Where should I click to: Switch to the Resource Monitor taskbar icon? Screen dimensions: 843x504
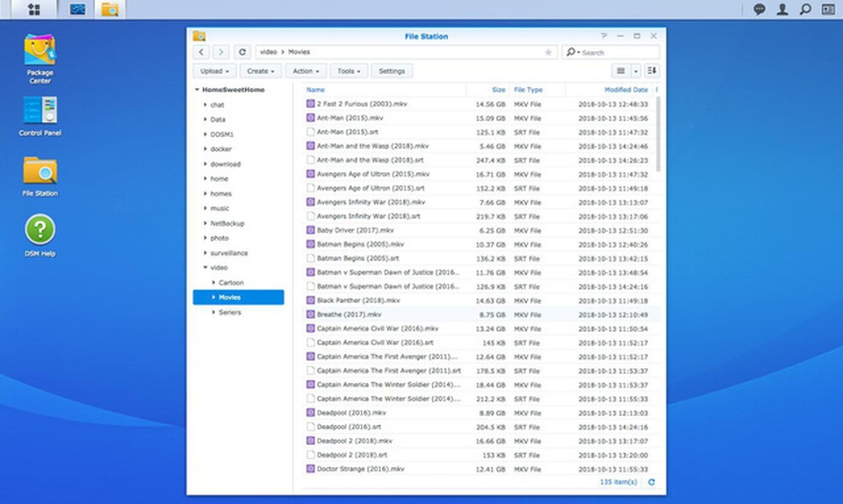tap(77, 9)
